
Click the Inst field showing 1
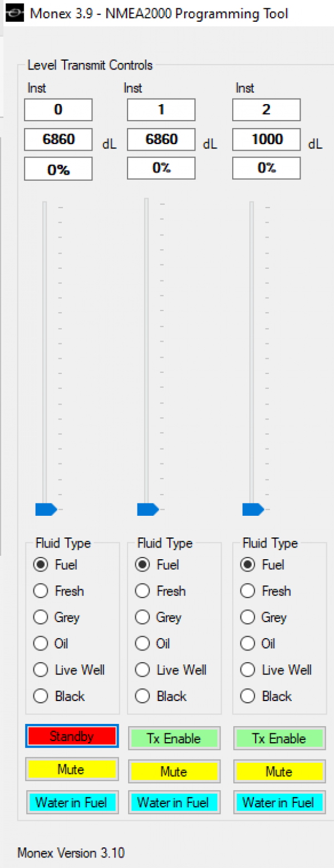point(161,110)
